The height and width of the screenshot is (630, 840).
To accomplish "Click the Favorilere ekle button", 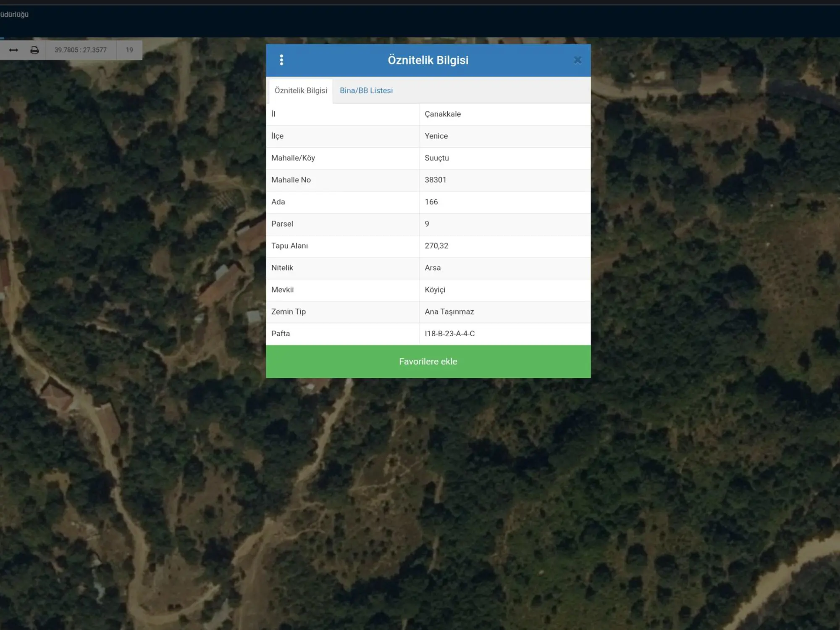I will (428, 361).
